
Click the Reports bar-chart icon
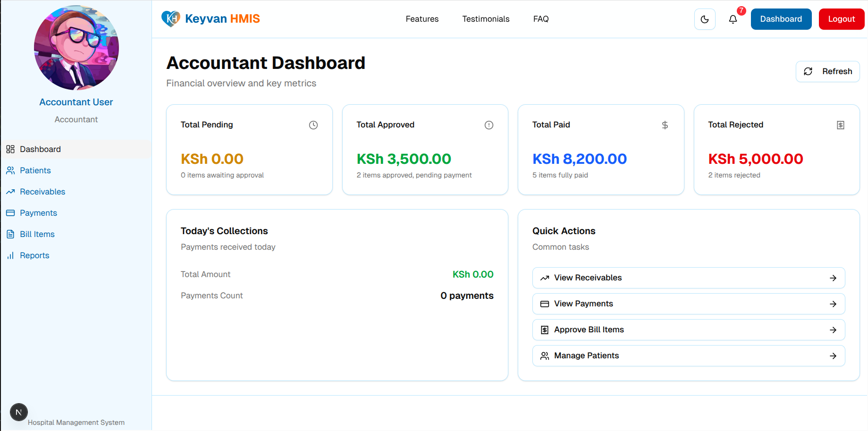coord(10,255)
